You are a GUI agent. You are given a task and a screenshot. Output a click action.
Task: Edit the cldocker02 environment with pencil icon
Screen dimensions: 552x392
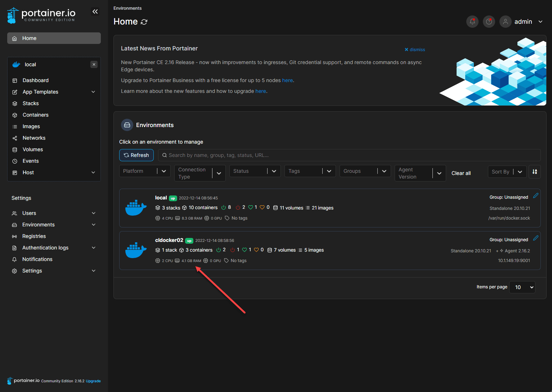click(x=536, y=238)
